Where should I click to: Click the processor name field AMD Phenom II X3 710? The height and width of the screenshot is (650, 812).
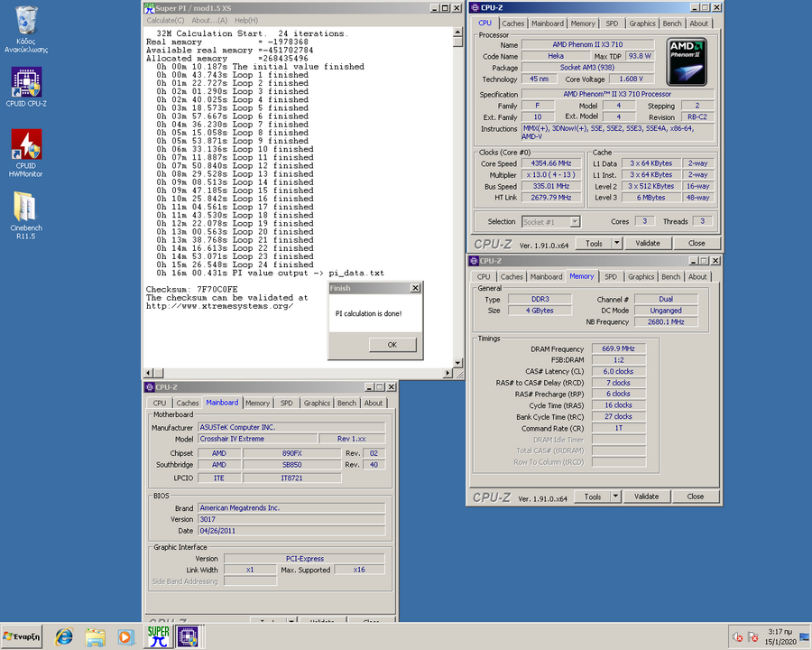tap(587, 44)
